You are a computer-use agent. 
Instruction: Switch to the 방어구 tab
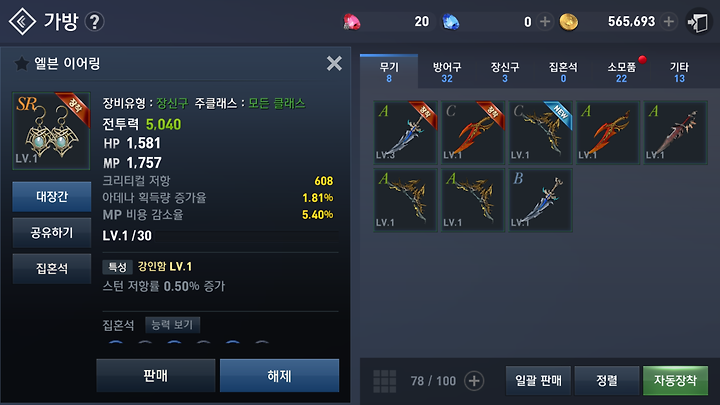click(447, 72)
